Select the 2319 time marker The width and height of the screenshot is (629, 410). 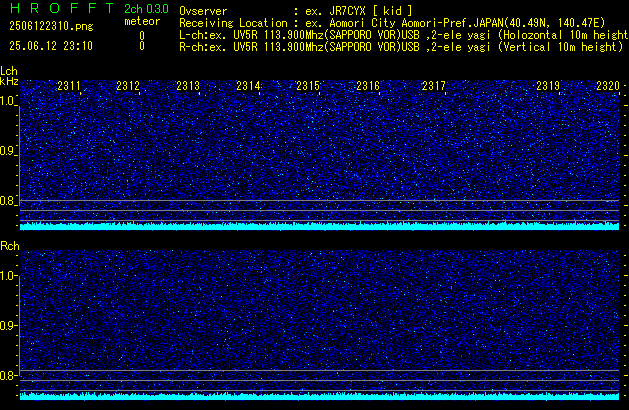(548, 86)
